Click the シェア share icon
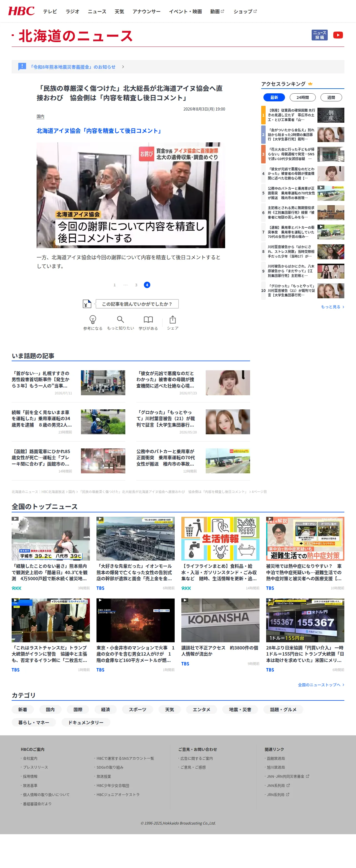Screen dimensions: 356x868 point(172,319)
